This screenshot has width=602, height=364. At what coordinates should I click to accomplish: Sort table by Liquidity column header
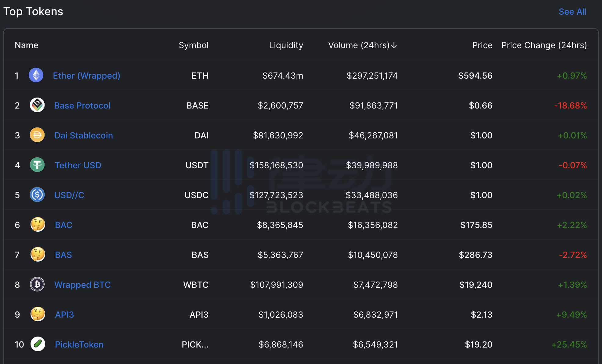pos(286,45)
